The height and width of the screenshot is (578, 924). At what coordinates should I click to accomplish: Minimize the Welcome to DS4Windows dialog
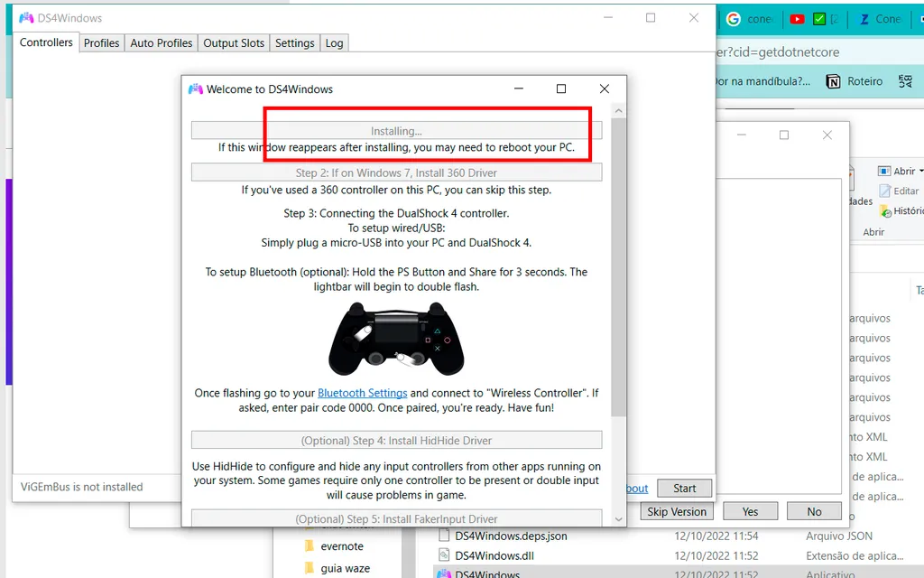coord(519,89)
